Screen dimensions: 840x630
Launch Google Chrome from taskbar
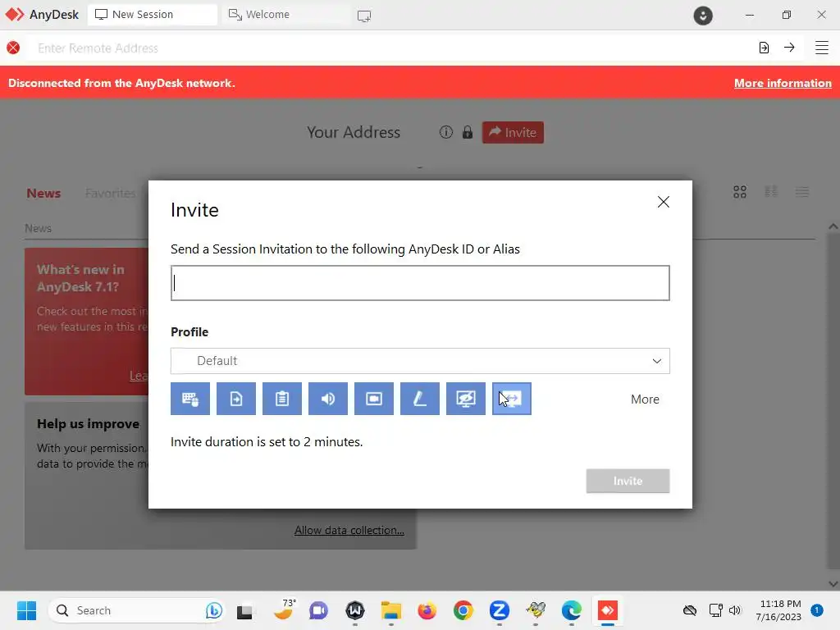[463, 610]
